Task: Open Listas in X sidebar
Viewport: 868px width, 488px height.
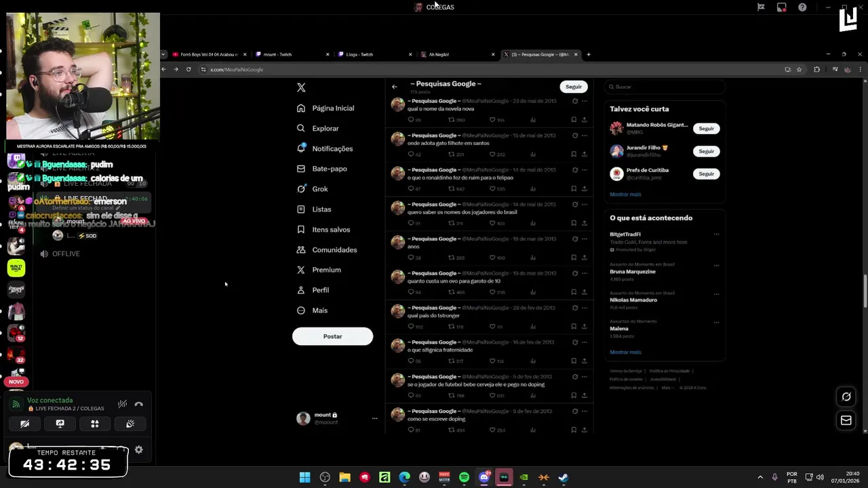Action: (x=314, y=209)
